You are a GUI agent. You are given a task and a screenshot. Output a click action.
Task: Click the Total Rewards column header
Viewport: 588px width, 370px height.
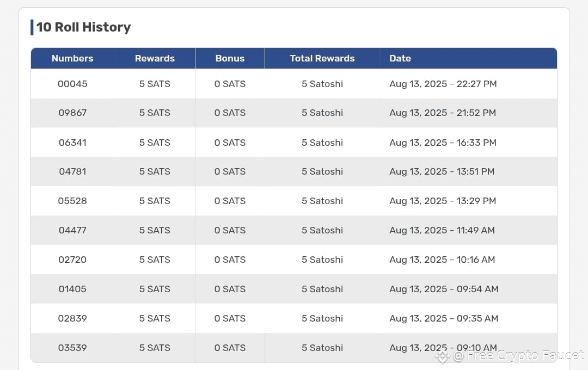coord(322,58)
